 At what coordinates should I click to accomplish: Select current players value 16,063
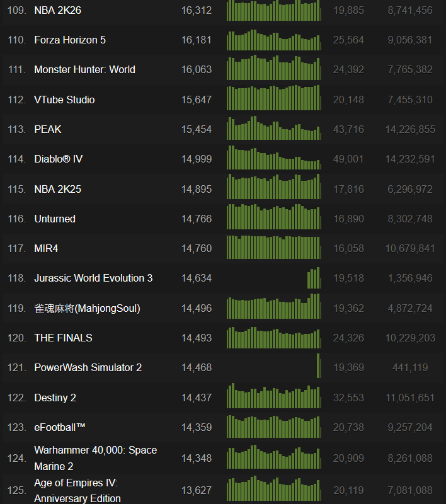(x=197, y=69)
